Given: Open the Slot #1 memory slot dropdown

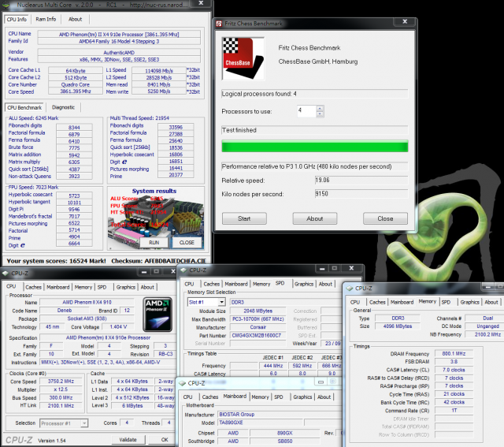Looking at the screenshot, I should [222, 302].
